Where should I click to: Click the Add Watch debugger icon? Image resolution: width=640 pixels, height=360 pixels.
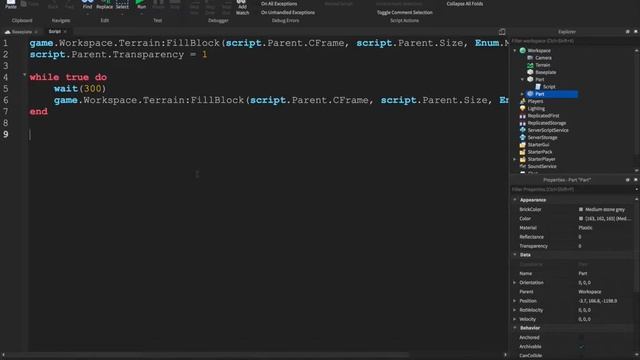click(x=242, y=7)
